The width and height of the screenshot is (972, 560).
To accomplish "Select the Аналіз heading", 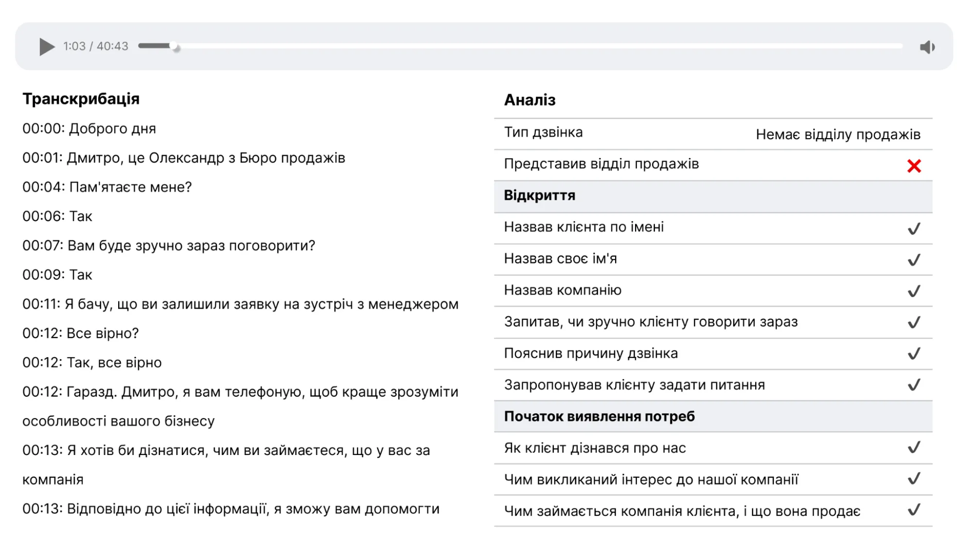I will 530,100.
